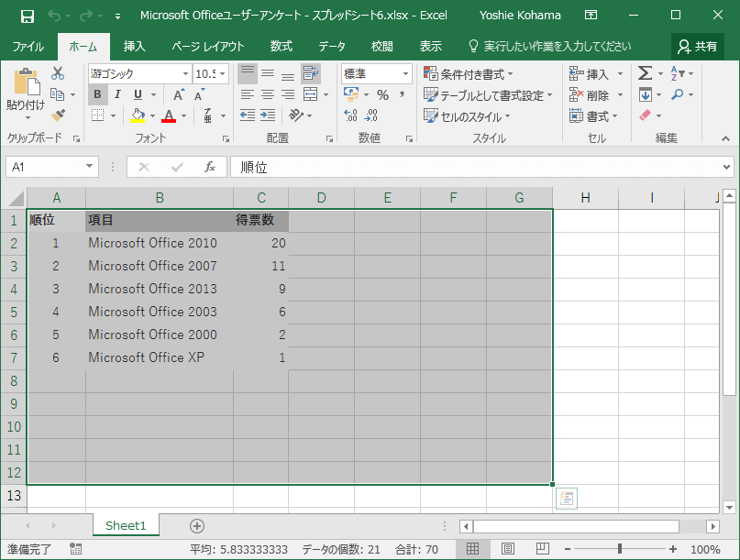Open Cell Styles (セルのスタイル) menu

tap(467, 116)
